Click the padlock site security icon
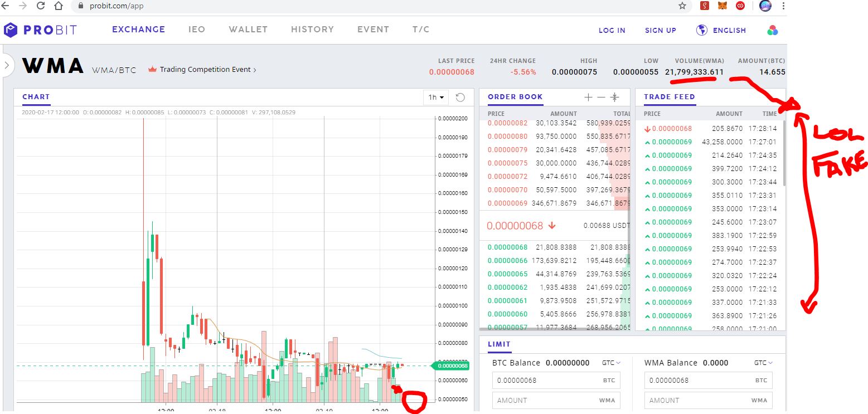Viewport: 868px width, 414px height. 80,7
